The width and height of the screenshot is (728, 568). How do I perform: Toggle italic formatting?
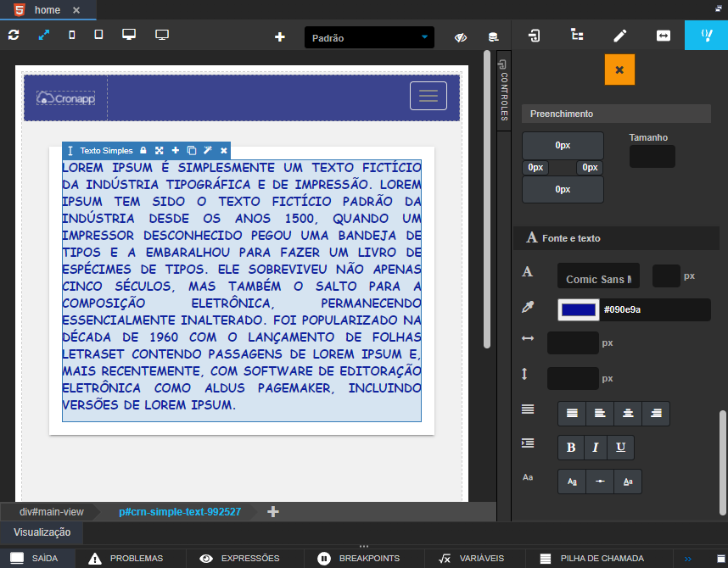[x=596, y=448]
